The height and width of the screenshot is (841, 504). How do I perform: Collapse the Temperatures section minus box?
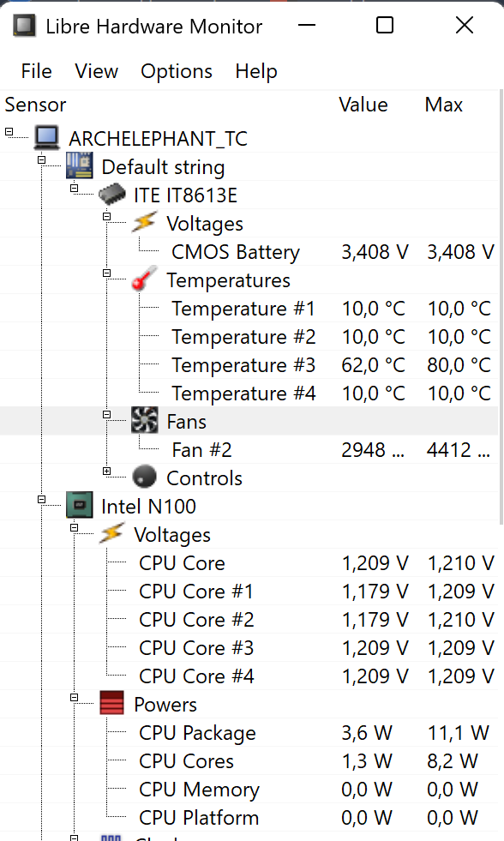pyautogui.click(x=106, y=273)
